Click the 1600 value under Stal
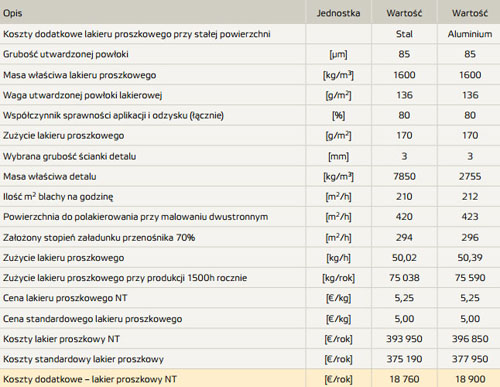The image size is (500, 387). click(404, 75)
